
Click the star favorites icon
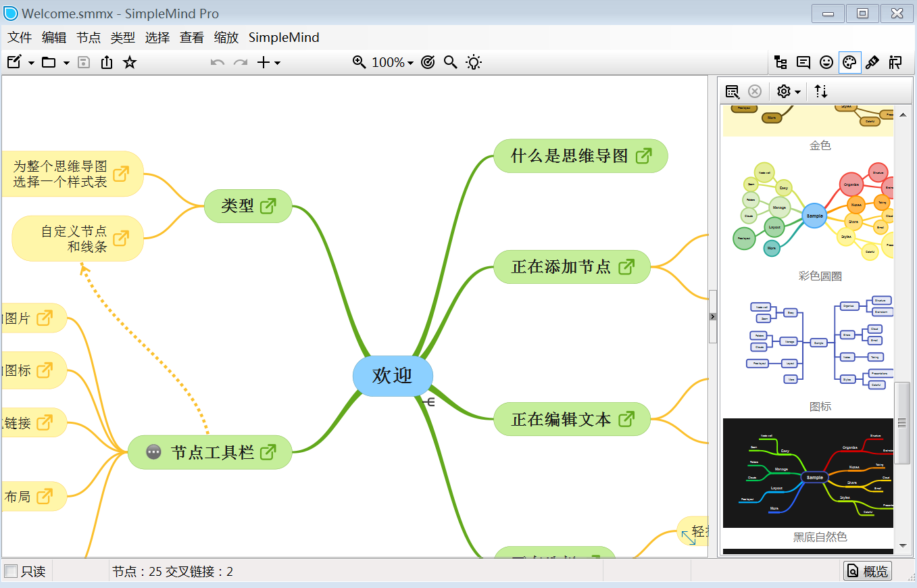pos(130,63)
